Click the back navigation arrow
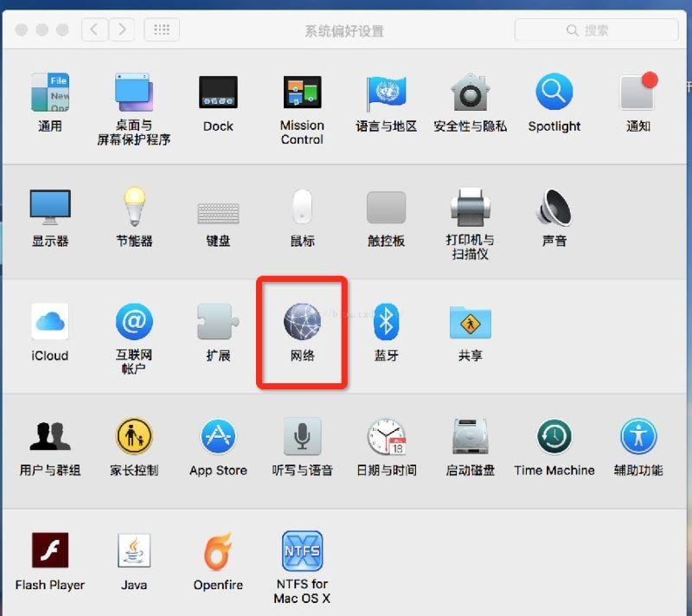Image resolution: width=692 pixels, height=616 pixels. click(93, 29)
